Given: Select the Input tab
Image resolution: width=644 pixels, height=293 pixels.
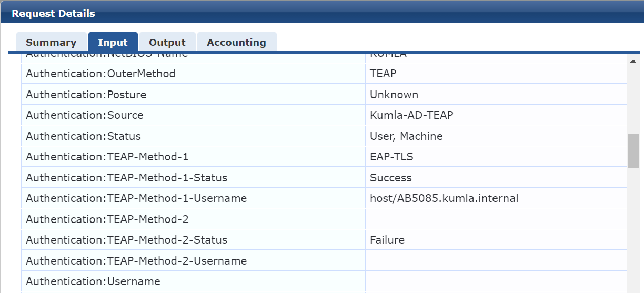Looking at the screenshot, I should click(x=113, y=42).
